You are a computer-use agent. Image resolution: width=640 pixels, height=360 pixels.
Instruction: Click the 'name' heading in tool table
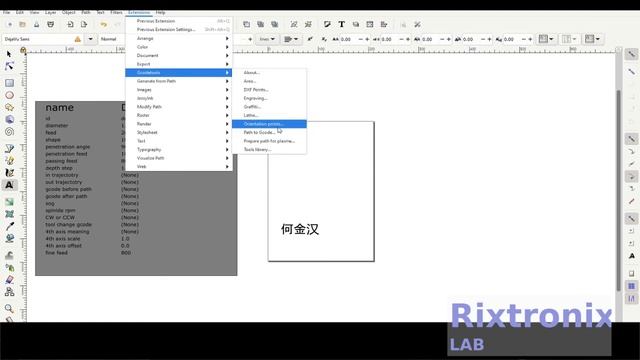pyautogui.click(x=60, y=108)
